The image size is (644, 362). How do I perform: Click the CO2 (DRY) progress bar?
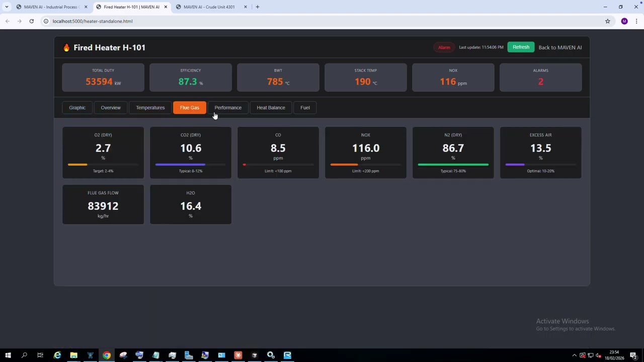tap(191, 164)
